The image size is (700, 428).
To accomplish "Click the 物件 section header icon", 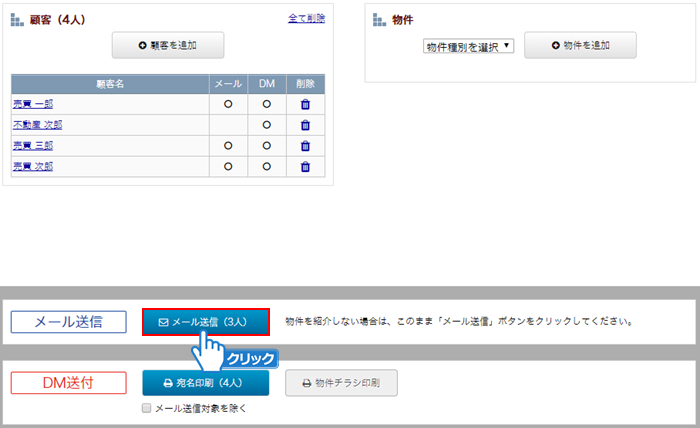I will pos(379,20).
